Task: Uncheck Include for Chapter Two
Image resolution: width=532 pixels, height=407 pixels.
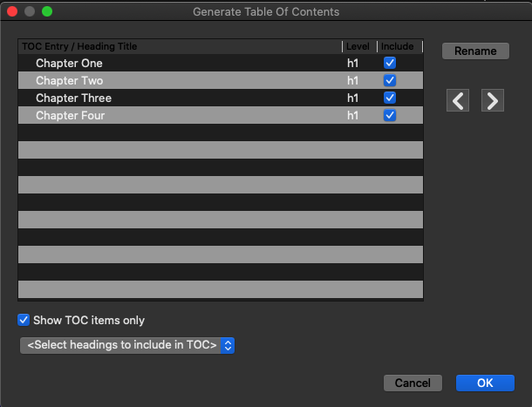Action: click(390, 80)
